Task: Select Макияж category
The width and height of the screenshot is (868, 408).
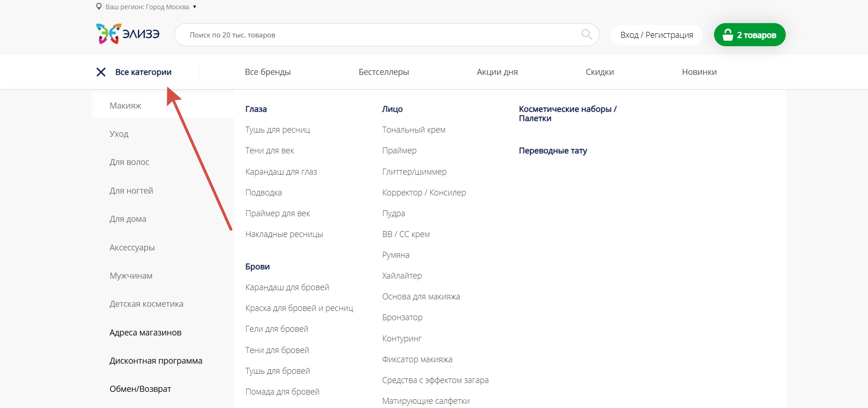Action: tap(163, 105)
